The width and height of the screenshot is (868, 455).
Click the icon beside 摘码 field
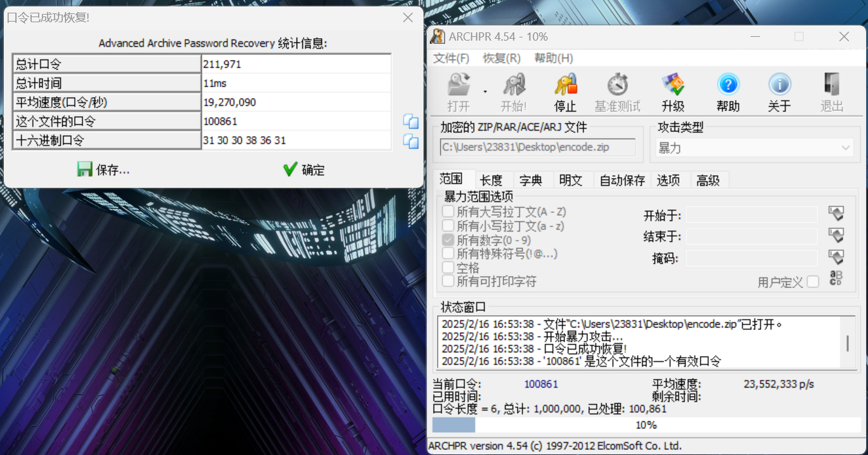(x=836, y=258)
